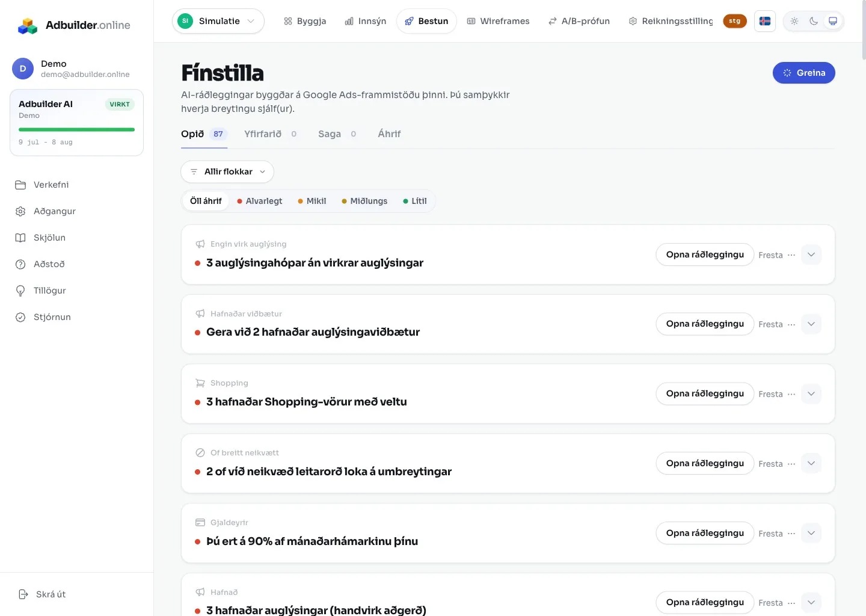This screenshot has width=866, height=616.
Task: Switch to light theme sun icon
Action: [794, 21]
